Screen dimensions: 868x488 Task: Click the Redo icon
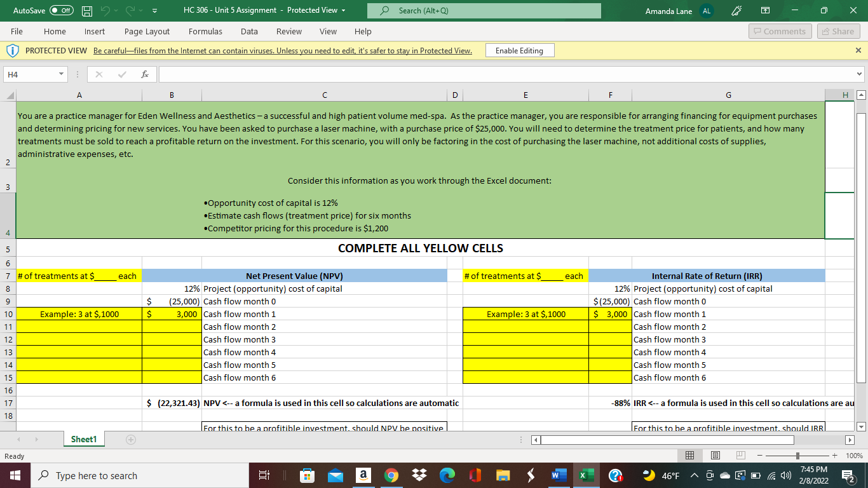129,10
